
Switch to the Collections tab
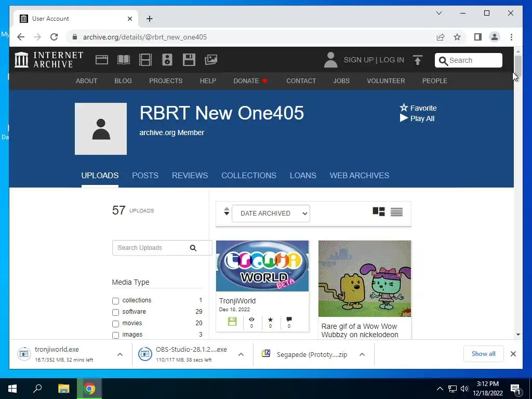(249, 176)
